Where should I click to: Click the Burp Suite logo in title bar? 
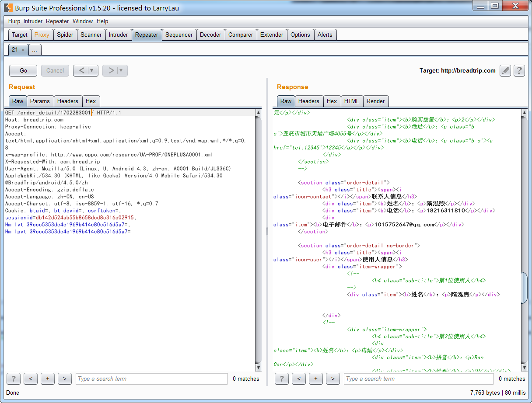[x=8, y=7]
